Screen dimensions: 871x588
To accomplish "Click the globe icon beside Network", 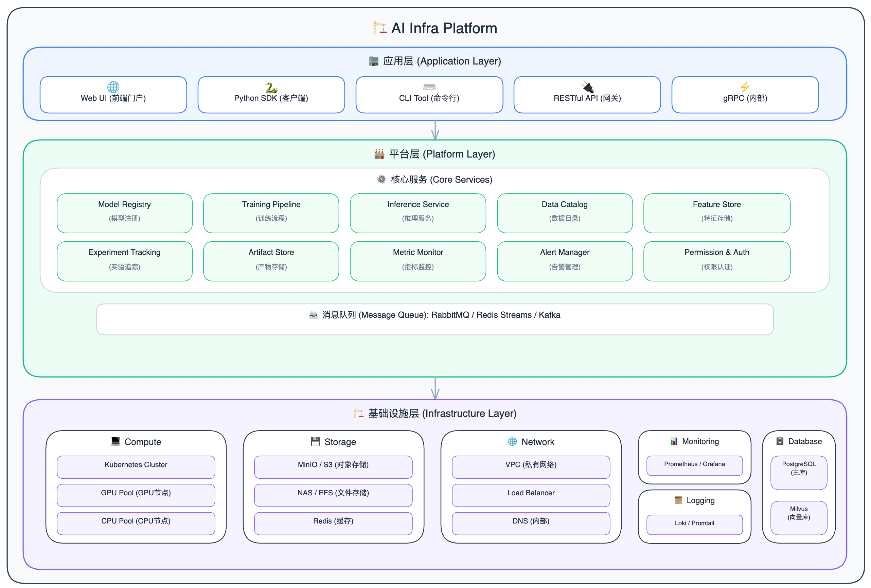I will coord(512,442).
